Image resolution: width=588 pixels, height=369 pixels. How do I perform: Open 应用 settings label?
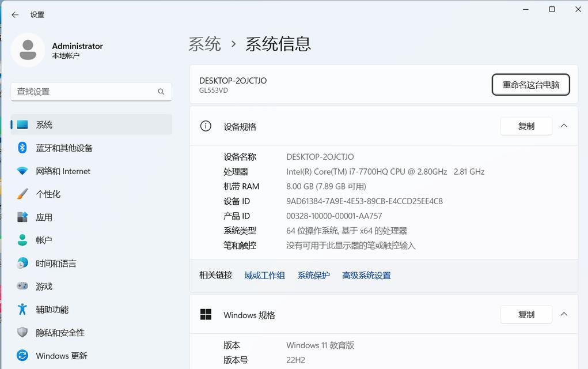click(x=44, y=217)
